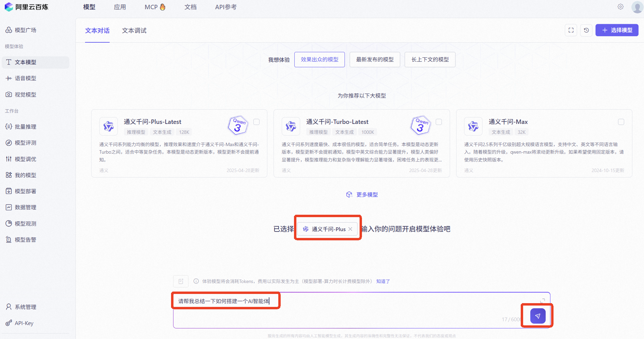Click the Qwen 3 badge on Turbo-Latest
This screenshot has width=644, height=339.
click(x=420, y=126)
